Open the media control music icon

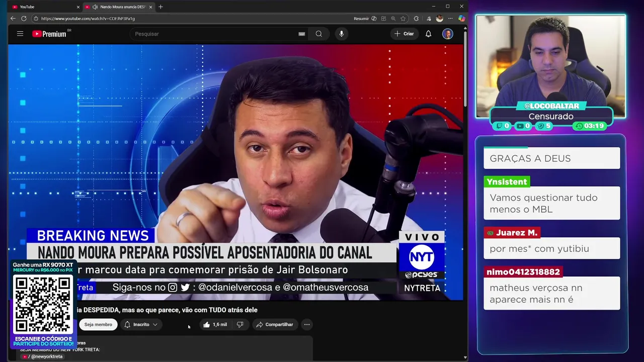428,19
